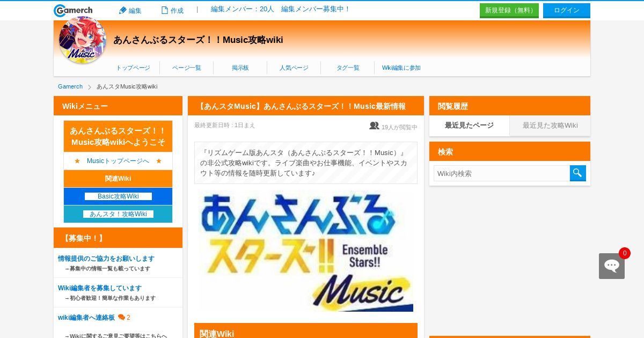Click the search magnifier button
The height and width of the screenshot is (338, 644).
(578, 173)
